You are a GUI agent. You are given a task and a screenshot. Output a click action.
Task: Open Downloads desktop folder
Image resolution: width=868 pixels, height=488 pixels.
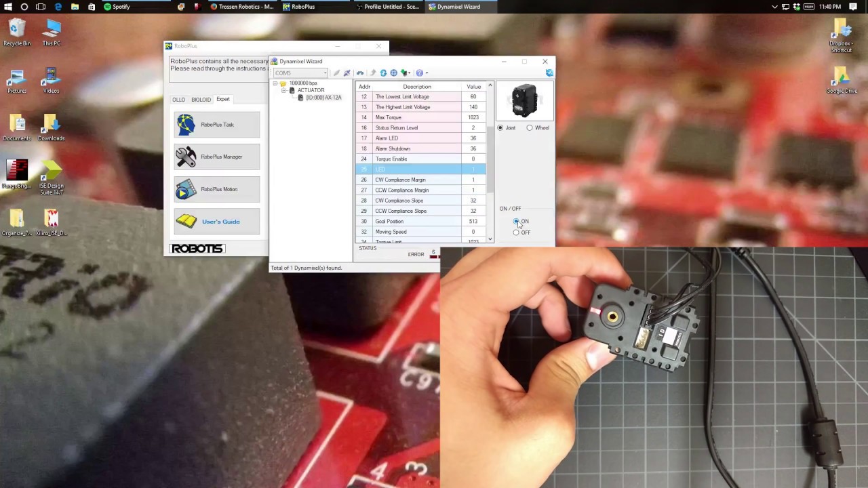[x=52, y=123]
